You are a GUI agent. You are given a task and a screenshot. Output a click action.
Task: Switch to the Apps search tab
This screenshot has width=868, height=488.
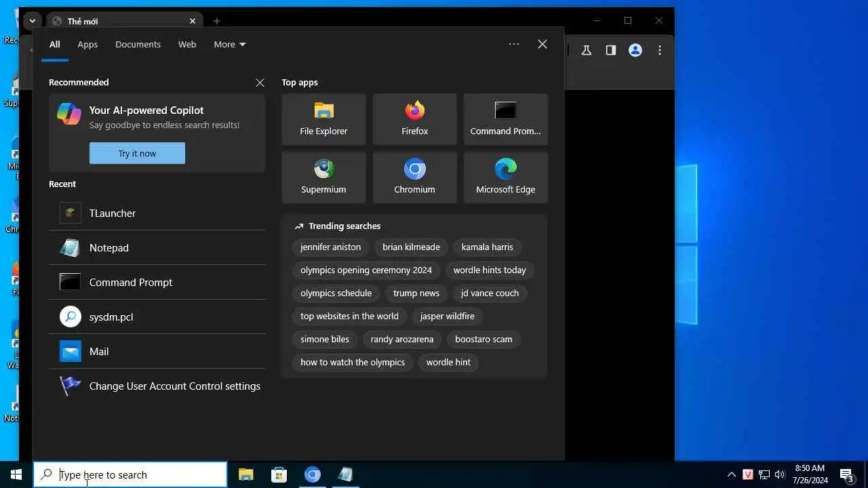click(87, 44)
